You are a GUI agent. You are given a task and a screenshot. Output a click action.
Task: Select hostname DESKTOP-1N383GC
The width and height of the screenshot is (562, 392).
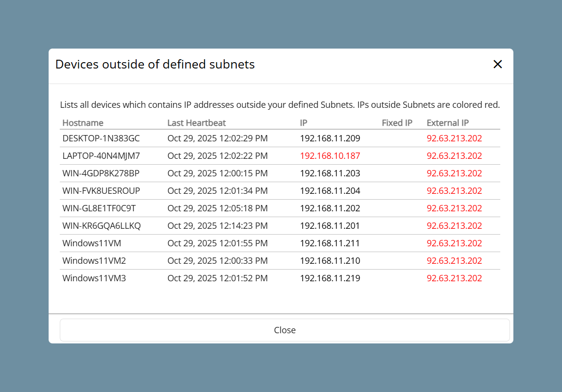click(x=101, y=138)
